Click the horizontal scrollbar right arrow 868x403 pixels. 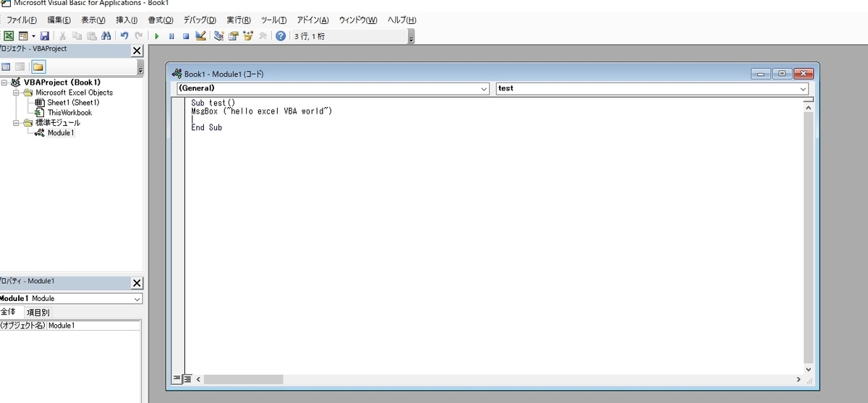(799, 379)
